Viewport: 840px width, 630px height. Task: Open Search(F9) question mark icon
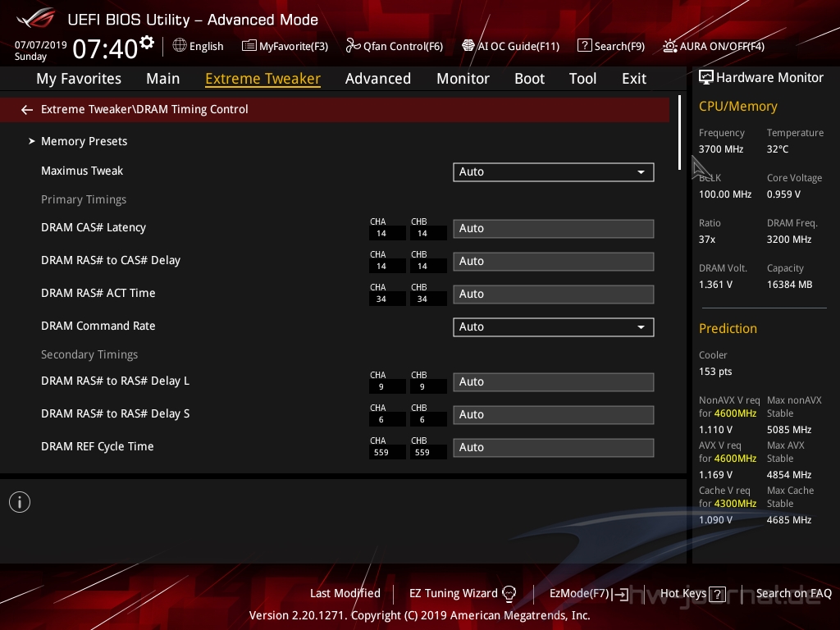[x=584, y=46]
